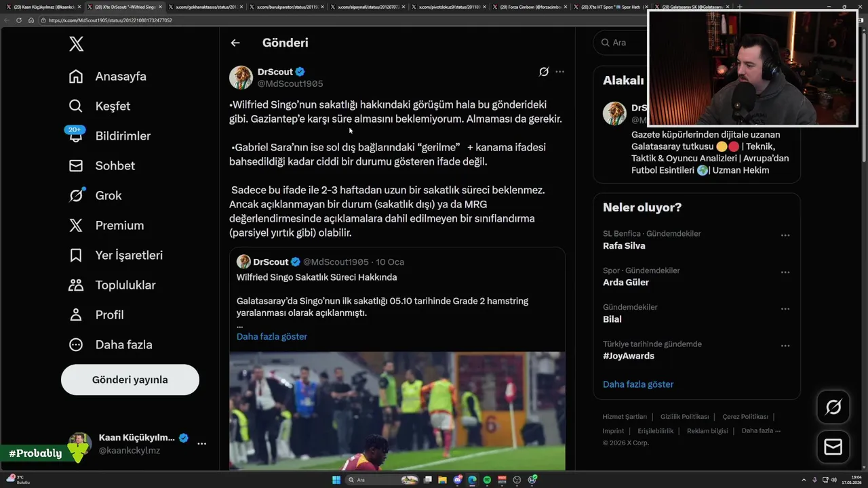This screenshot has width=868, height=488.
Task: Switch to the Kaan Küçükyılmaz browser tab
Action: 42,7
